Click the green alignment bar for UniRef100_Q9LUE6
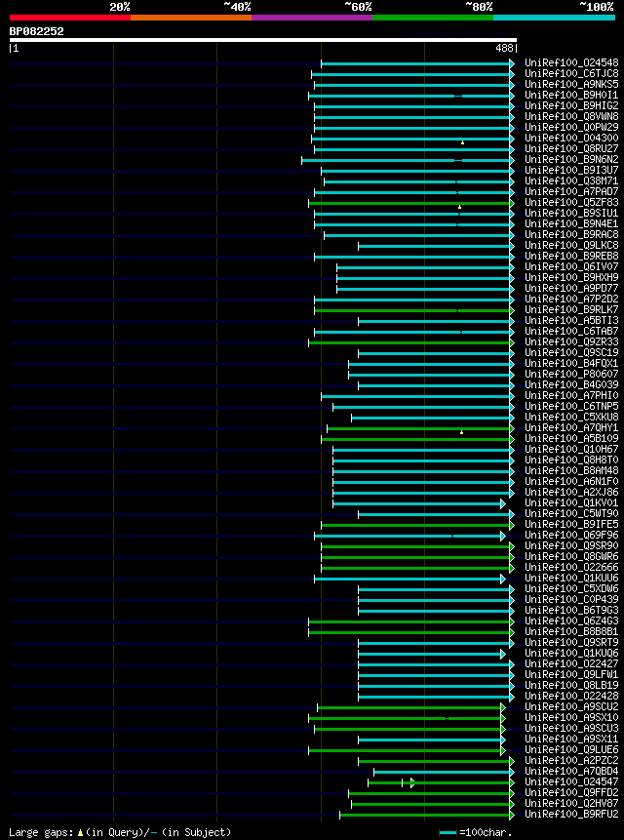This screenshot has height=840, width=624. click(x=405, y=750)
